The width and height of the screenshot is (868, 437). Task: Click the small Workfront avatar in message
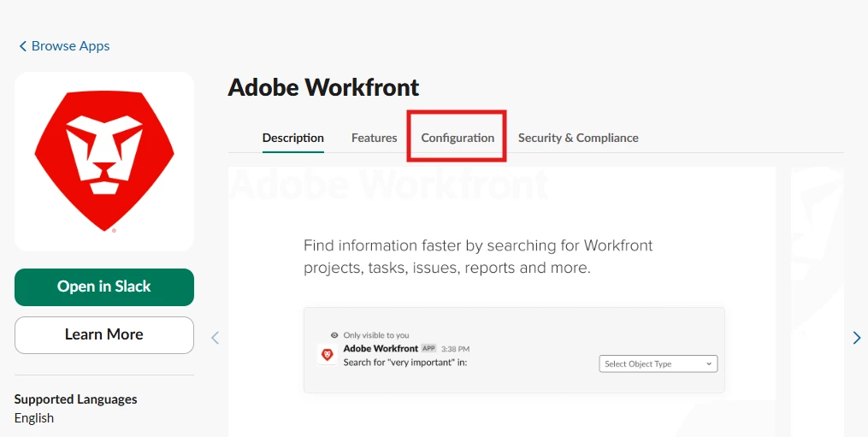[x=328, y=355]
